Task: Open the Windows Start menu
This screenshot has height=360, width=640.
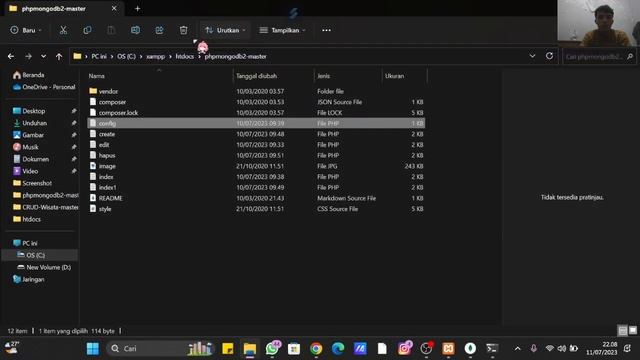Action: pos(93,349)
